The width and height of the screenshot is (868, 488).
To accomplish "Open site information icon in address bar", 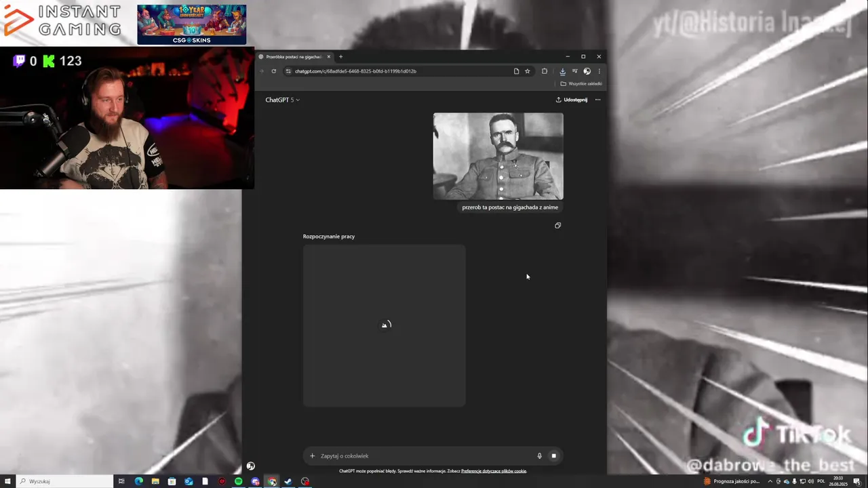I will click(x=288, y=71).
